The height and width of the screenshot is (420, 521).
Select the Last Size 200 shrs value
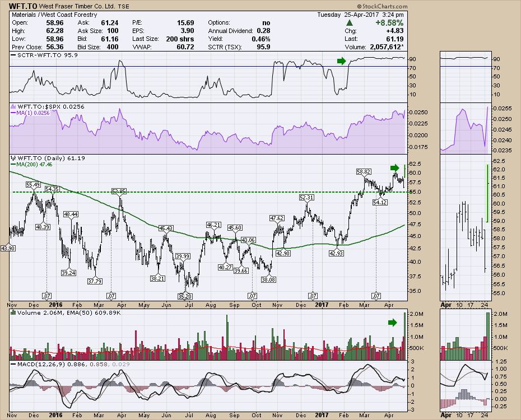(180, 39)
